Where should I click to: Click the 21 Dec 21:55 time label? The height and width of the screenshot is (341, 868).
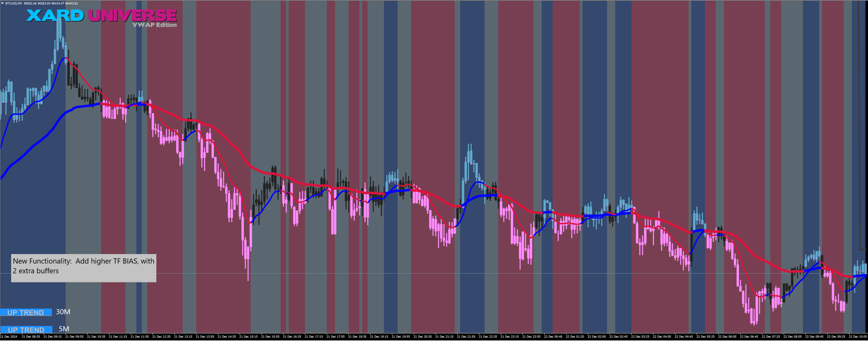pyautogui.click(x=466, y=337)
